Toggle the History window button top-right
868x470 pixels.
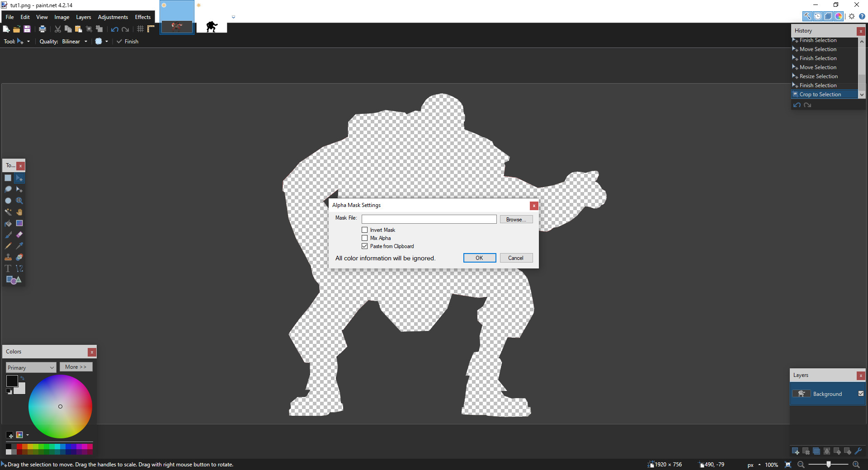coord(818,16)
